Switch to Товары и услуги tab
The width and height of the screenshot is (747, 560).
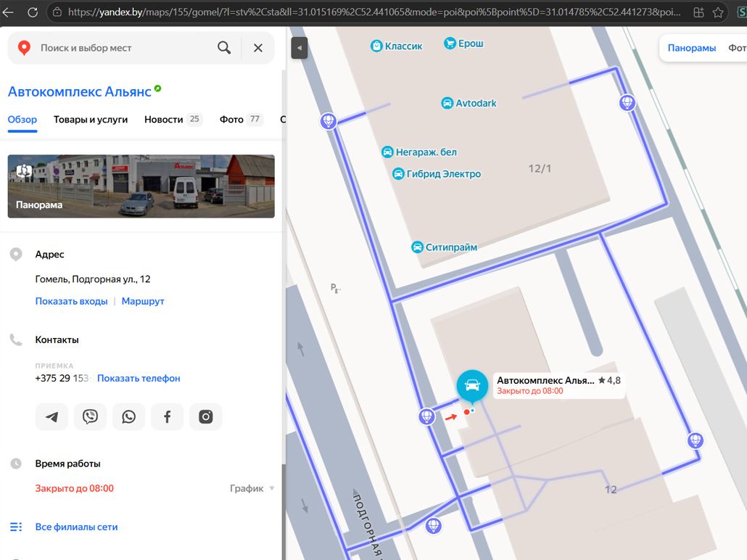point(91,120)
